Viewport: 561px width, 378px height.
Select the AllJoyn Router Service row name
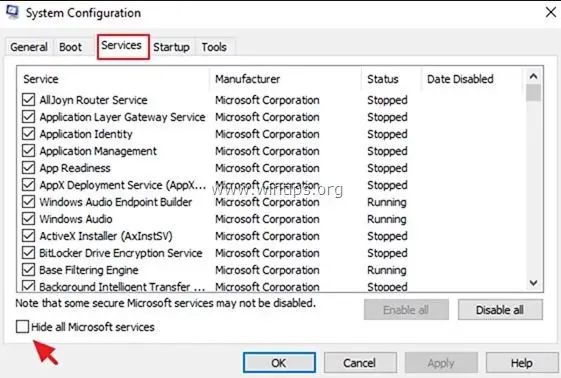(x=93, y=100)
